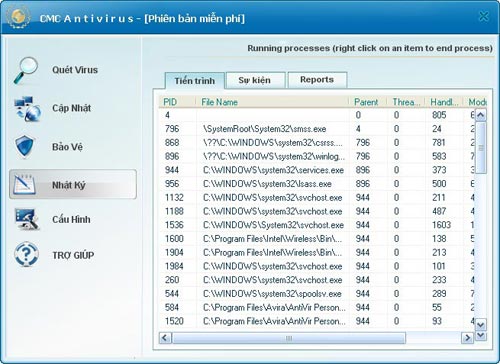Click the CMC Antivirus logo in title bar
This screenshot has height=364, width=500.
(18, 17)
